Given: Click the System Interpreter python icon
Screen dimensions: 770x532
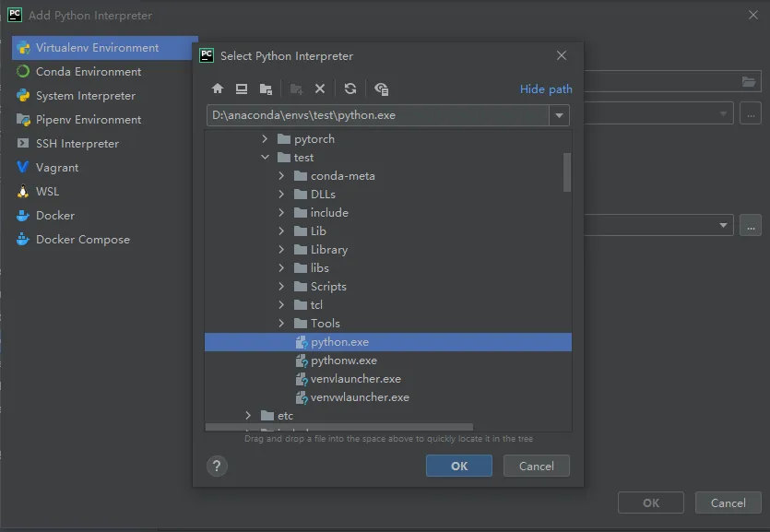Looking at the screenshot, I should (23, 96).
